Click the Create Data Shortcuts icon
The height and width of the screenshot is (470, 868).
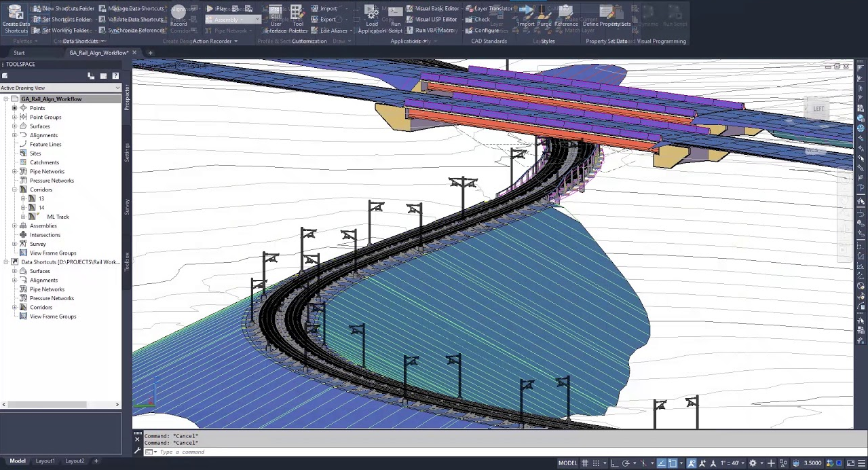pos(16,14)
